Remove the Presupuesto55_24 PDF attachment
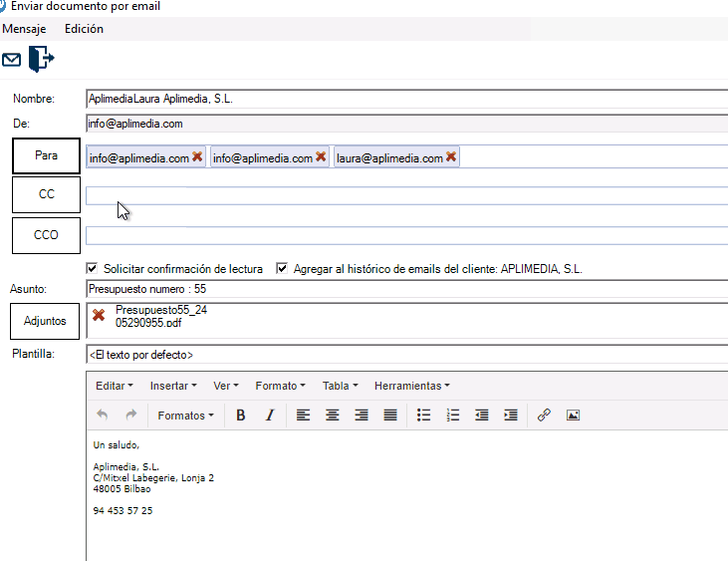 pos(99,315)
